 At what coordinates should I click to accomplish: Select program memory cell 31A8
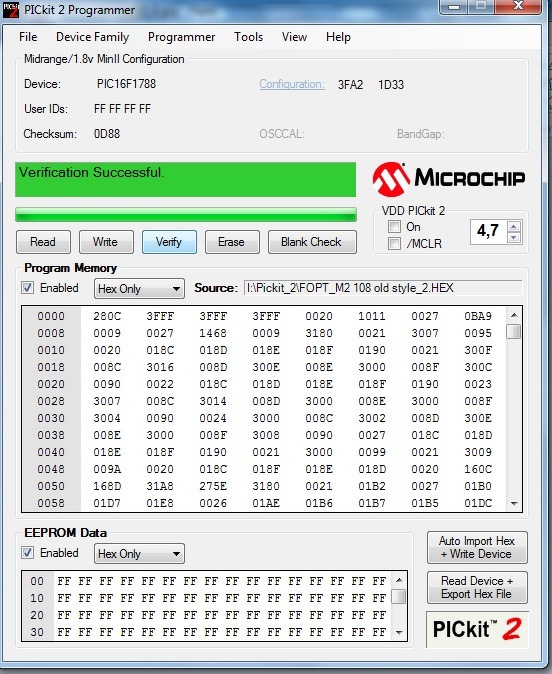click(160, 486)
